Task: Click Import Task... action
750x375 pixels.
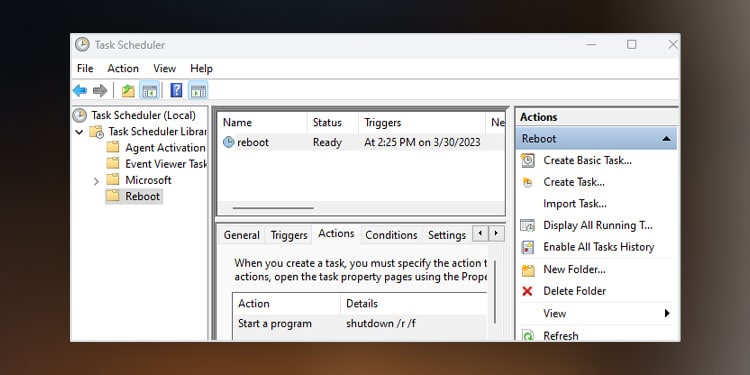Action: (575, 204)
